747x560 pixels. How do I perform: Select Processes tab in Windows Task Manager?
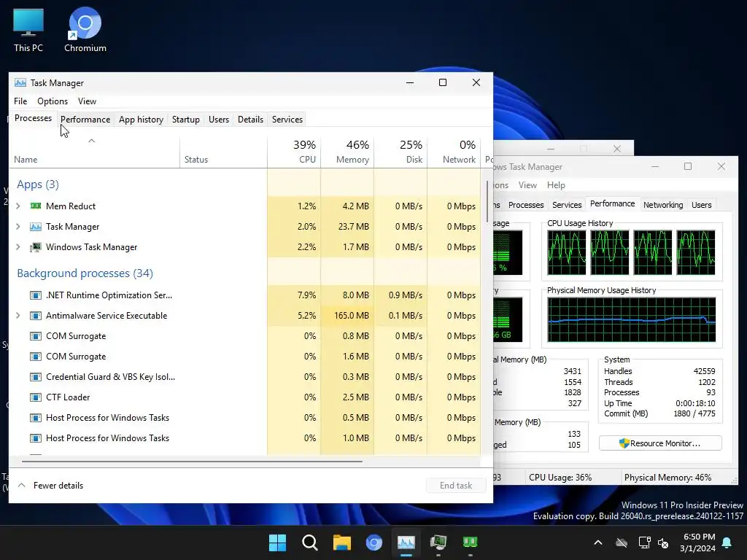[x=526, y=205]
